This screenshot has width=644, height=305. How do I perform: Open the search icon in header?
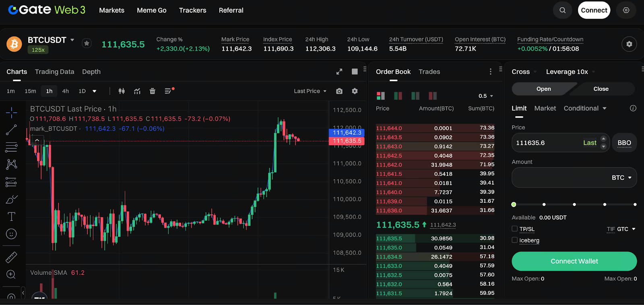click(562, 10)
